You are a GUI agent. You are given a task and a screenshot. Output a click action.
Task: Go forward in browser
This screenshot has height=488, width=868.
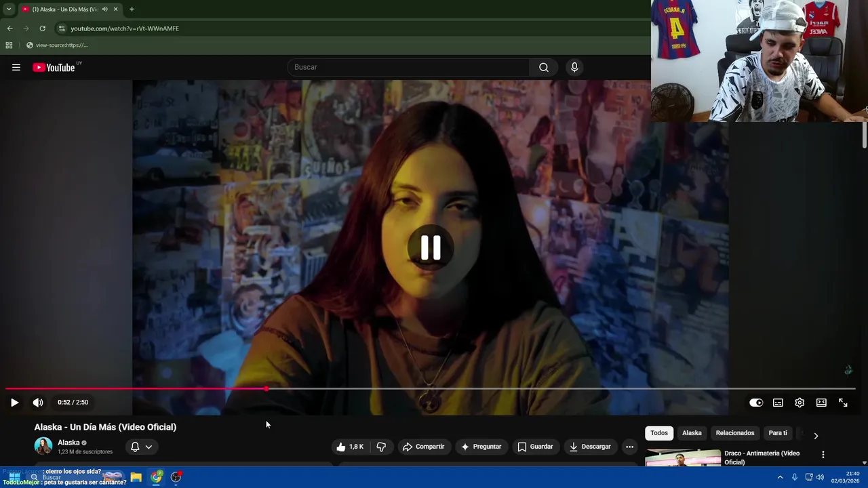click(26, 28)
